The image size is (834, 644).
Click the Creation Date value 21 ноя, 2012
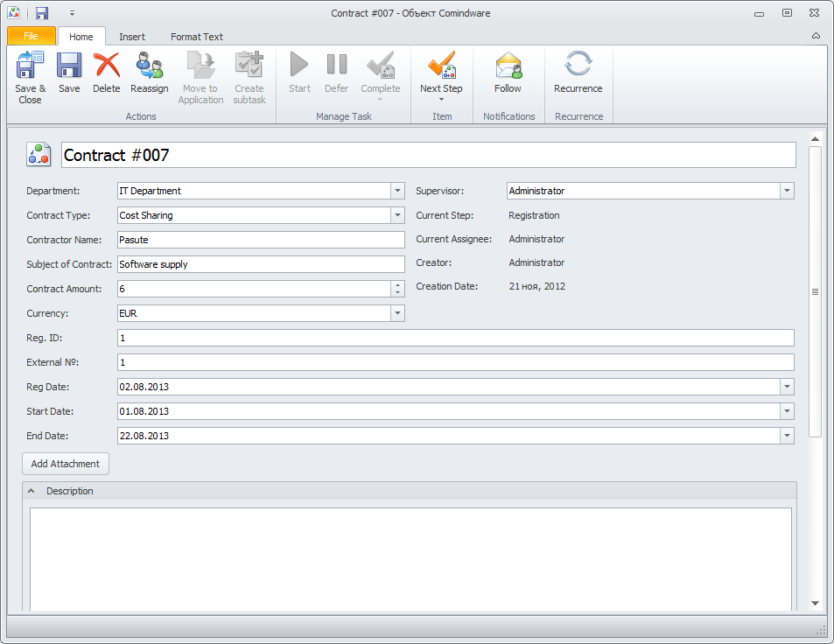536,286
